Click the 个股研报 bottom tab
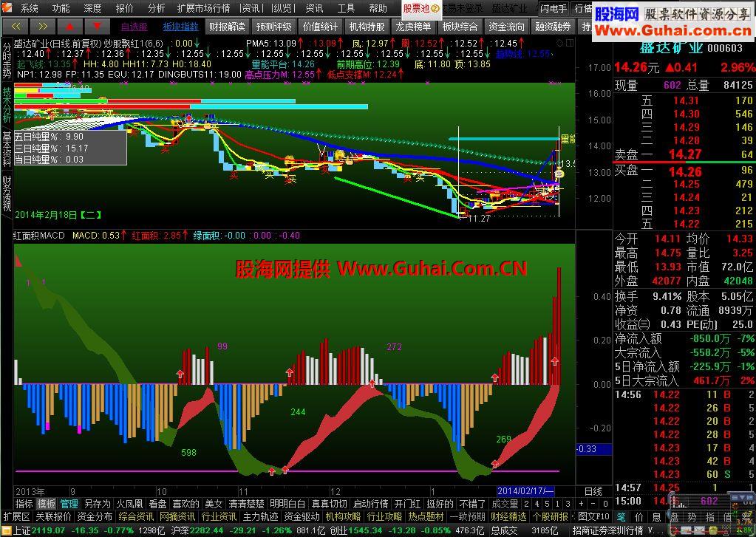The height and width of the screenshot is (537, 756). point(551,517)
